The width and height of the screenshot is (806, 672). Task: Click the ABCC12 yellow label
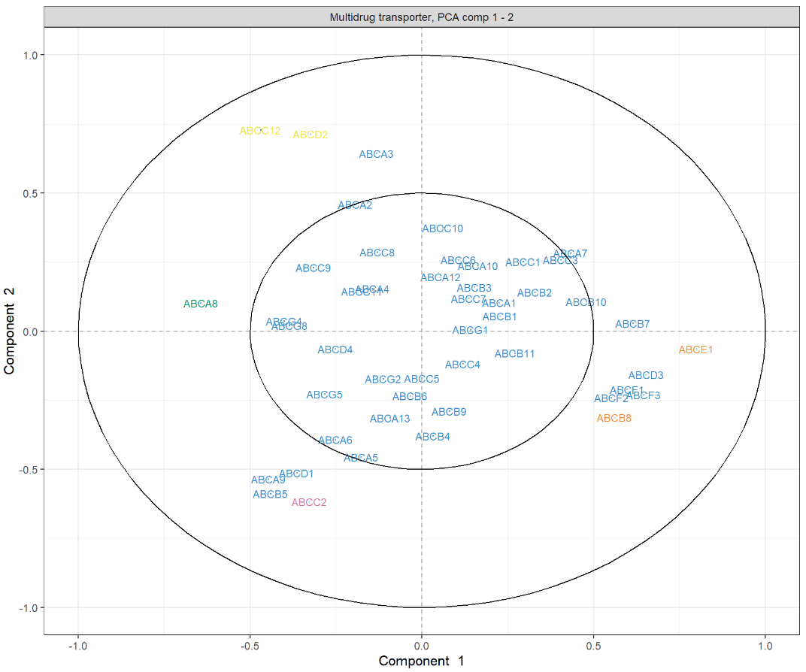pyautogui.click(x=260, y=131)
